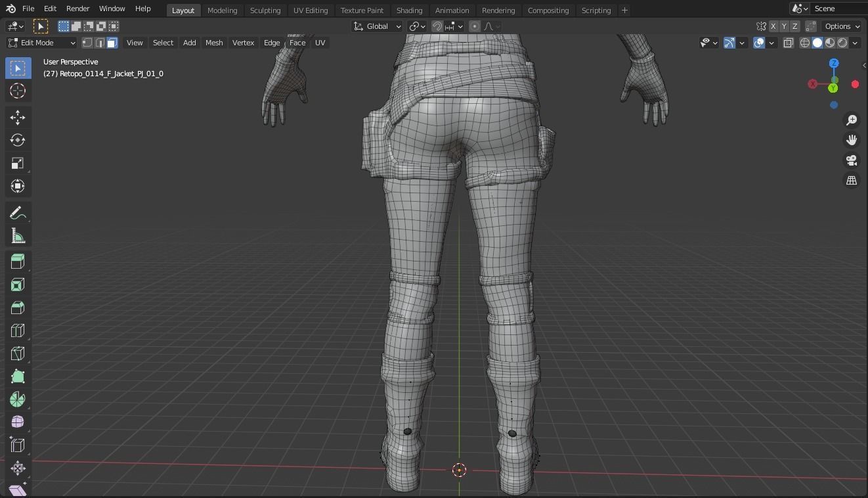This screenshot has width=868, height=498.
Task: Switch to the UV Editing tab
Action: [x=310, y=11]
